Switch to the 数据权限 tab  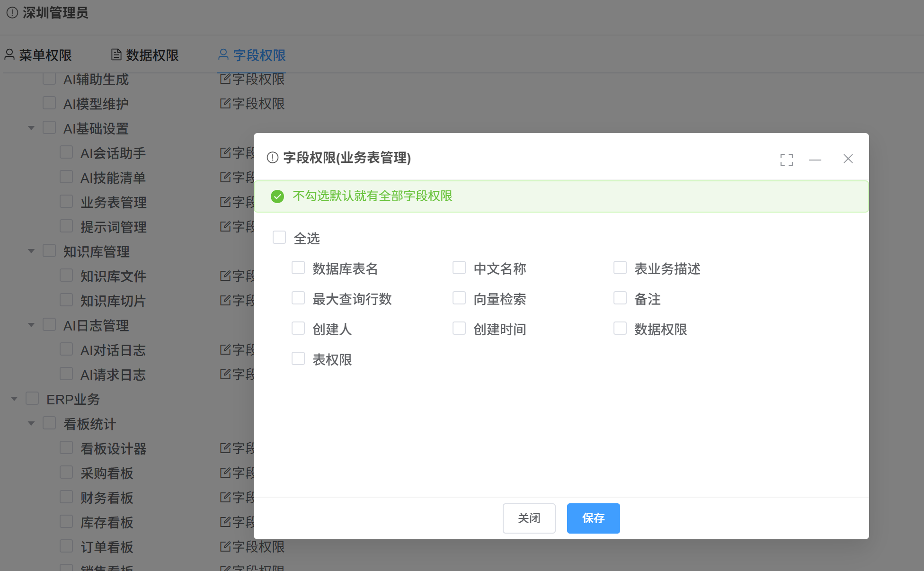(145, 55)
